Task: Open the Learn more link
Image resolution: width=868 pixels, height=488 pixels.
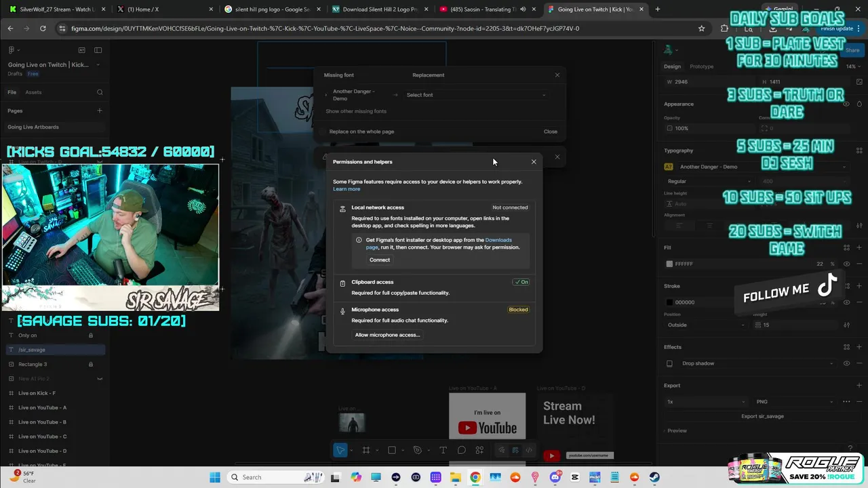Action: coord(347,189)
